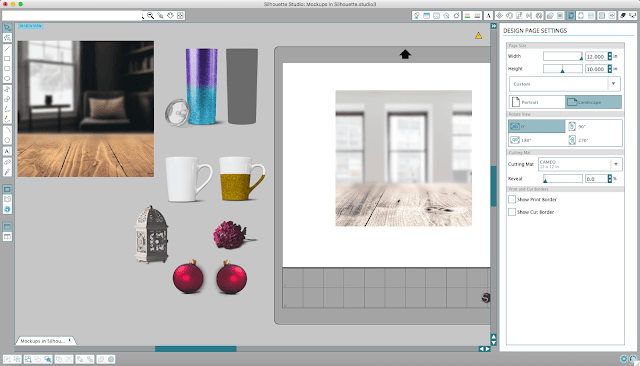The height and width of the screenshot is (366, 640).
Task: Choose Landscape orientation button
Action: click(593, 102)
